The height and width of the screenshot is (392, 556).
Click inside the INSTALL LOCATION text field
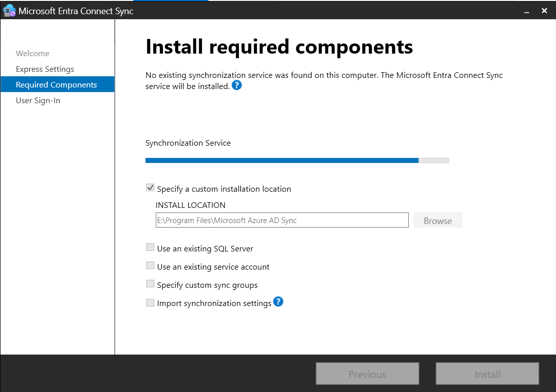pyautogui.click(x=281, y=220)
